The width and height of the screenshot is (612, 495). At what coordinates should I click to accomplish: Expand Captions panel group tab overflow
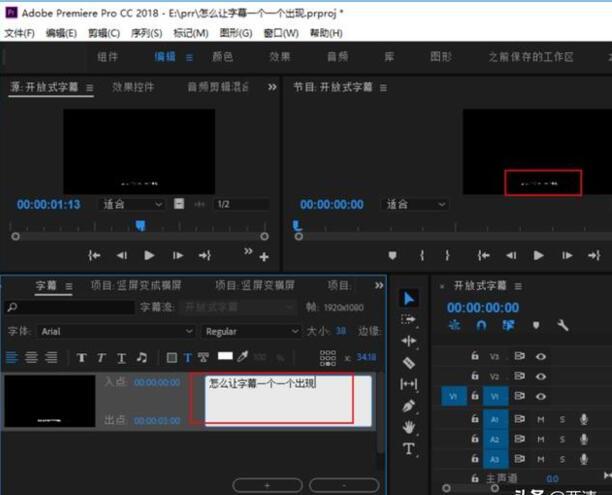coord(379,285)
